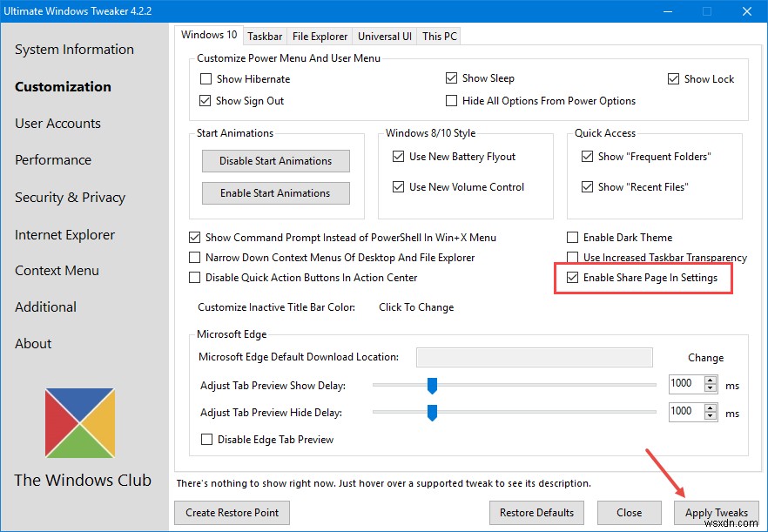
Task: Check Disable Edge Tab Preview
Action: coord(206,440)
